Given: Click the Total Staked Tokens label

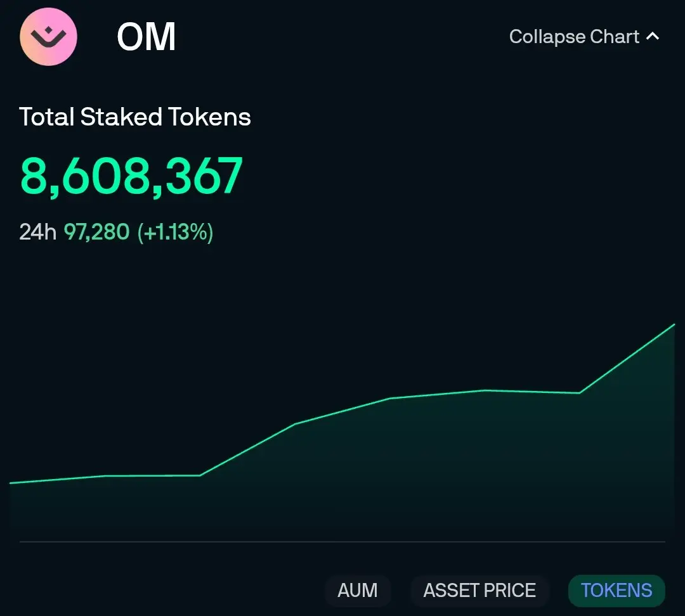Looking at the screenshot, I should (135, 117).
